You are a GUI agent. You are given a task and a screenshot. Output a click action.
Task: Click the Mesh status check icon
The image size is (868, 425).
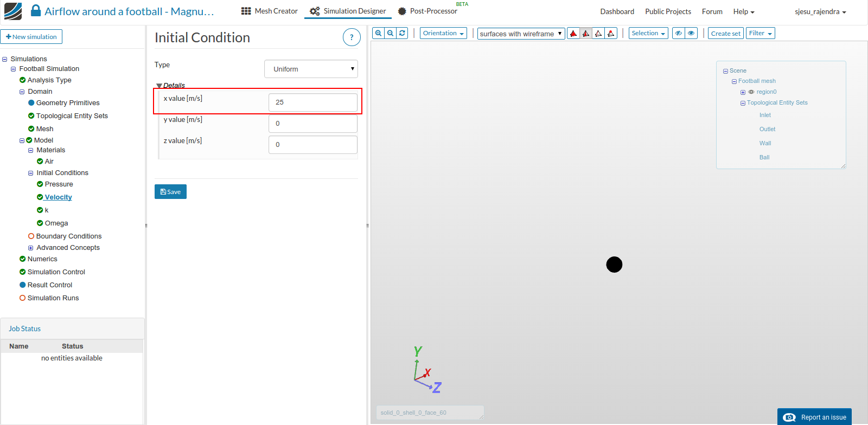pyautogui.click(x=31, y=129)
